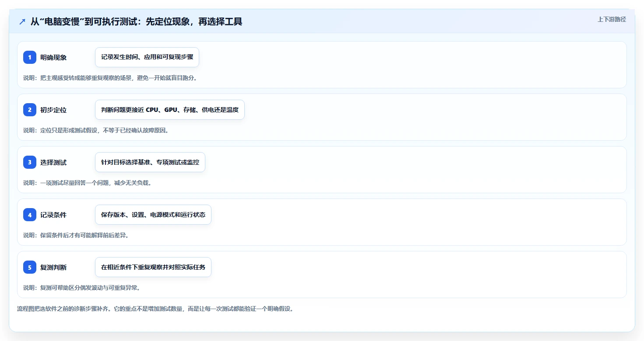
Task: Click the 判断问题更接近 CPU、GPU box
Action: click(x=170, y=110)
